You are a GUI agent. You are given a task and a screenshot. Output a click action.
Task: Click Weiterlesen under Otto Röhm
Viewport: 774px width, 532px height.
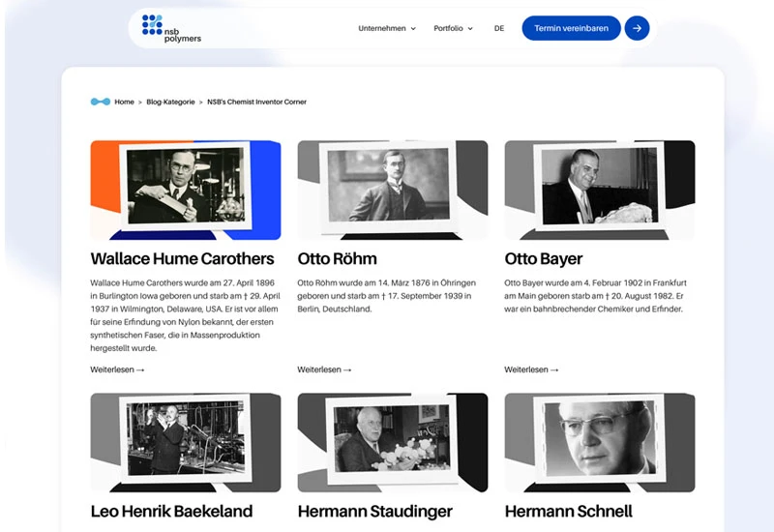(x=324, y=369)
